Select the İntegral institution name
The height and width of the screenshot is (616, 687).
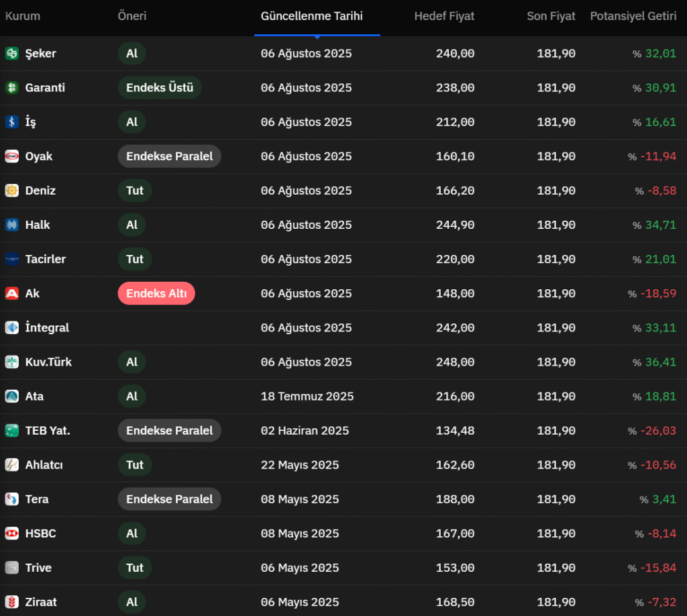coord(48,327)
